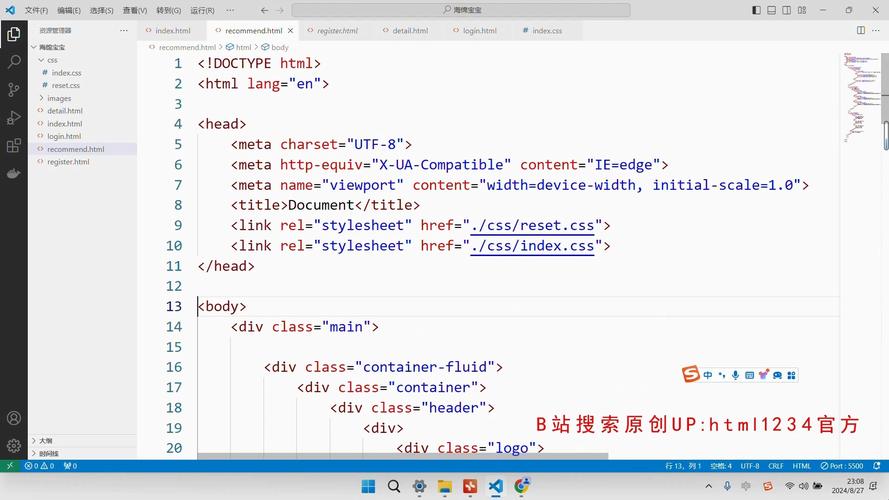The height and width of the screenshot is (500, 889).
Task: Toggle primary side bar visibility
Action: tap(756, 10)
